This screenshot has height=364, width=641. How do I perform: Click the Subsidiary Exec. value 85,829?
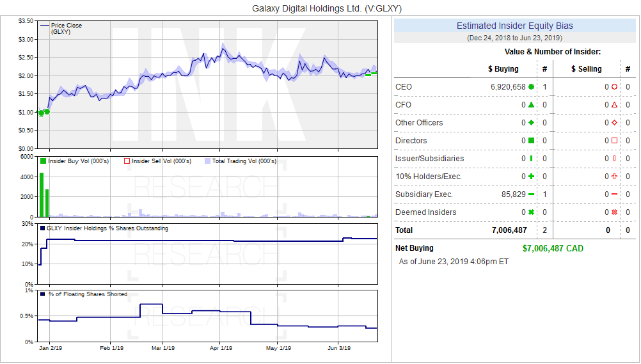tap(514, 194)
